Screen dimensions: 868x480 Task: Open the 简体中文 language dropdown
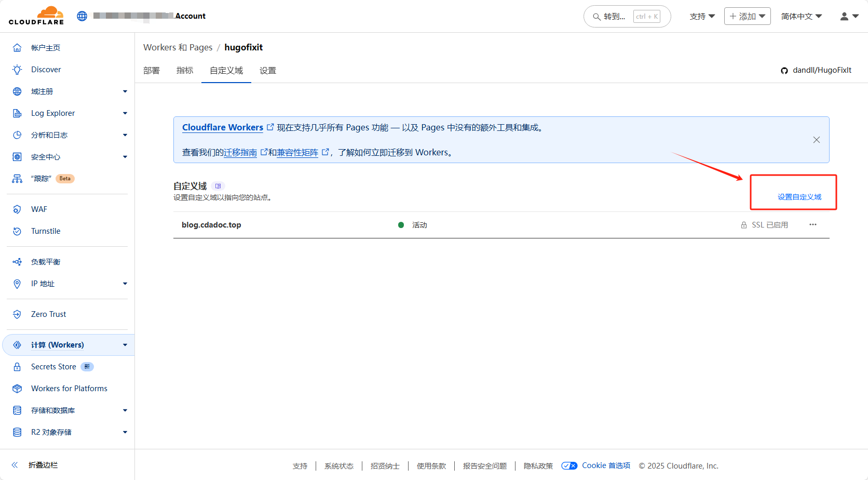(x=801, y=16)
